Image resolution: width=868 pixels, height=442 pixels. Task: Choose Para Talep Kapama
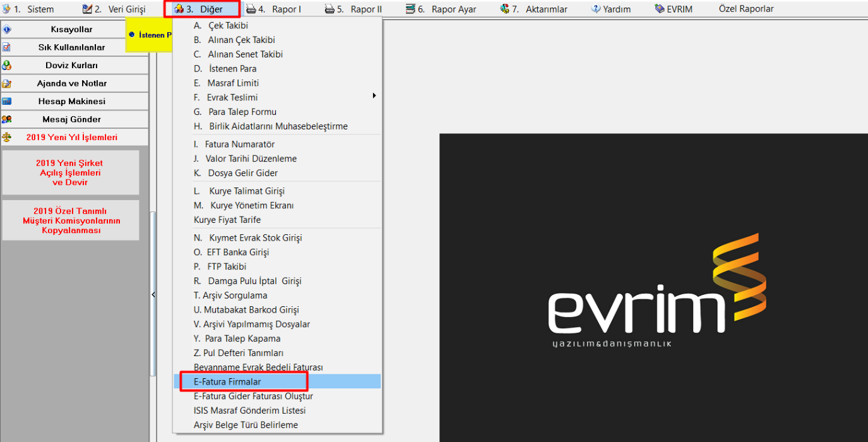278,338
